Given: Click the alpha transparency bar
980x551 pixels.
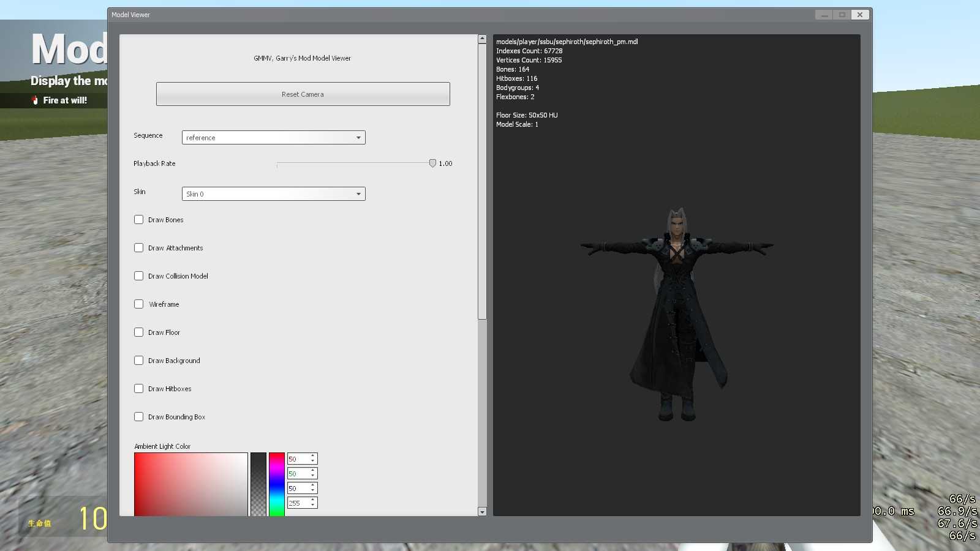Looking at the screenshot, I should (x=258, y=484).
